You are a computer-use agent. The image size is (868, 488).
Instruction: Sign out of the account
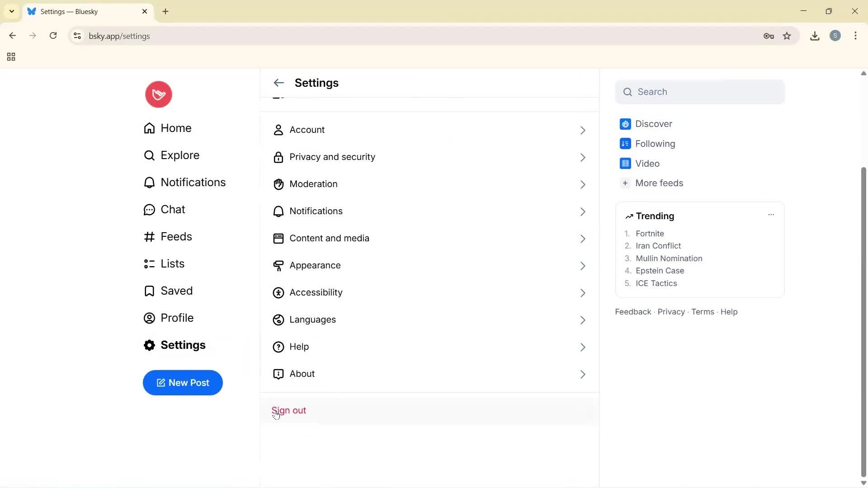tap(289, 410)
